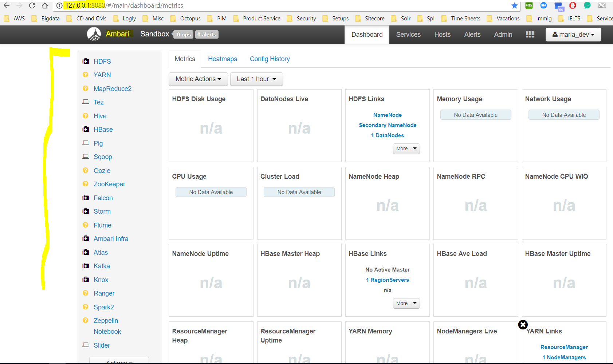Open the Config History tab
The image size is (613, 364).
tap(270, 59)
